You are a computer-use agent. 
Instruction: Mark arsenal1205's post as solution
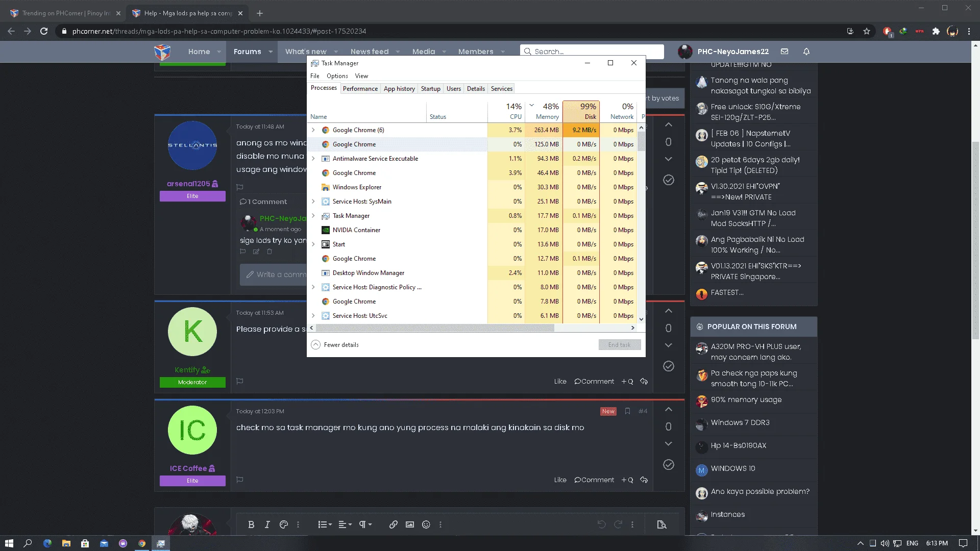[x=669, y=180]
